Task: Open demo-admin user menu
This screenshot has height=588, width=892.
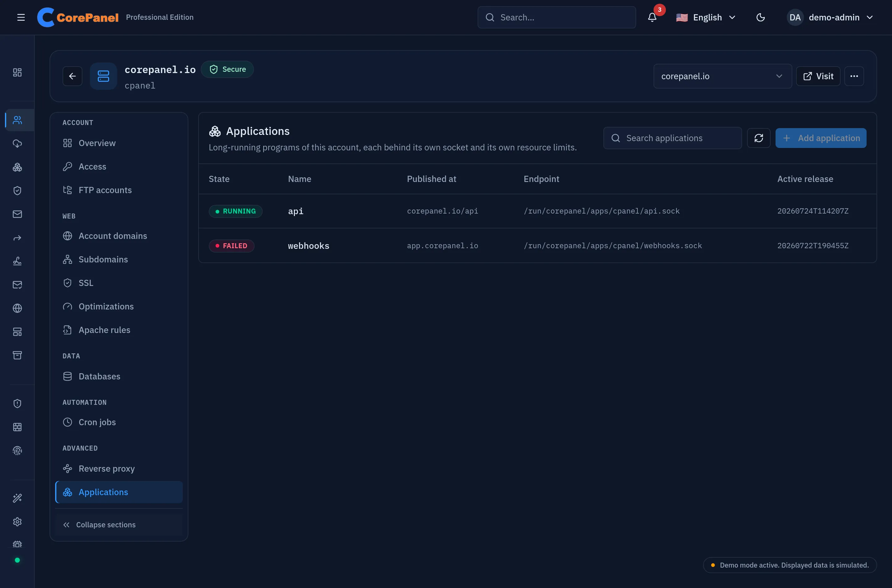Action: pyautogui.click(x=830, y=17)
